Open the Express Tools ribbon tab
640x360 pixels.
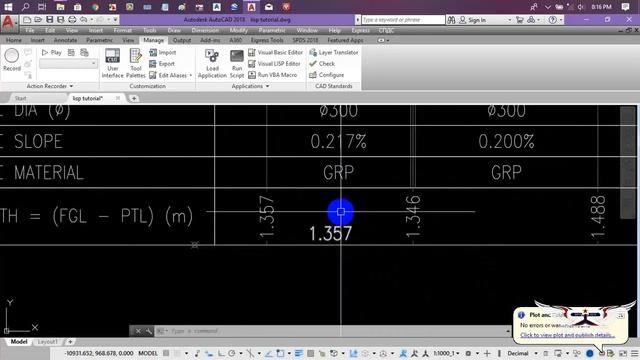click(267, 40)
